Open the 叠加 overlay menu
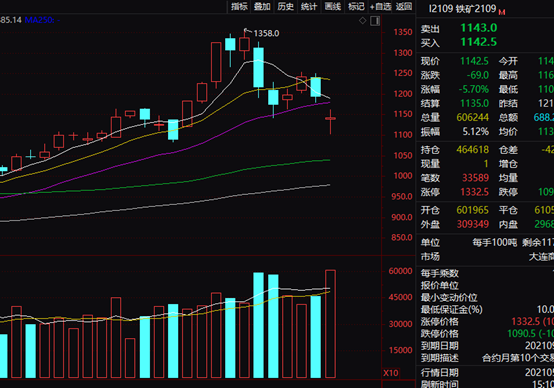This screenshot has width=554, height=388. [262, 6]
